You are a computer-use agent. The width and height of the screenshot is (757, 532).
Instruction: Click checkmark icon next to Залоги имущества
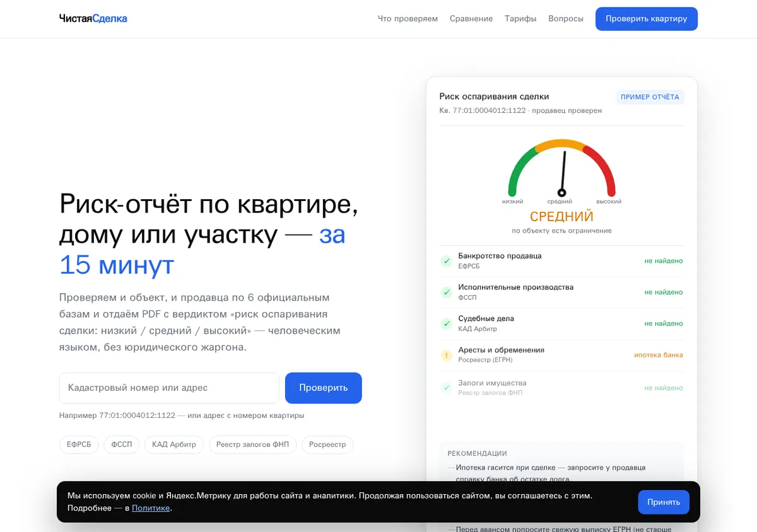click(x=446, y=387)
